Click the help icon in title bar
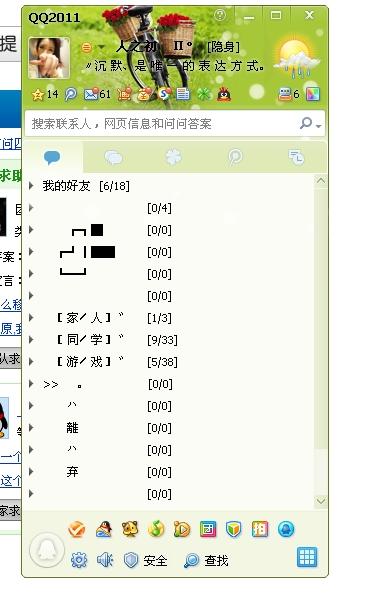This screenshot has height=608, width=378. point(220,15)
